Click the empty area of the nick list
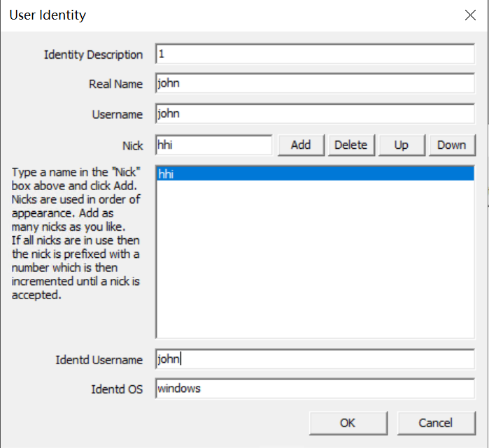 point(314,266)
